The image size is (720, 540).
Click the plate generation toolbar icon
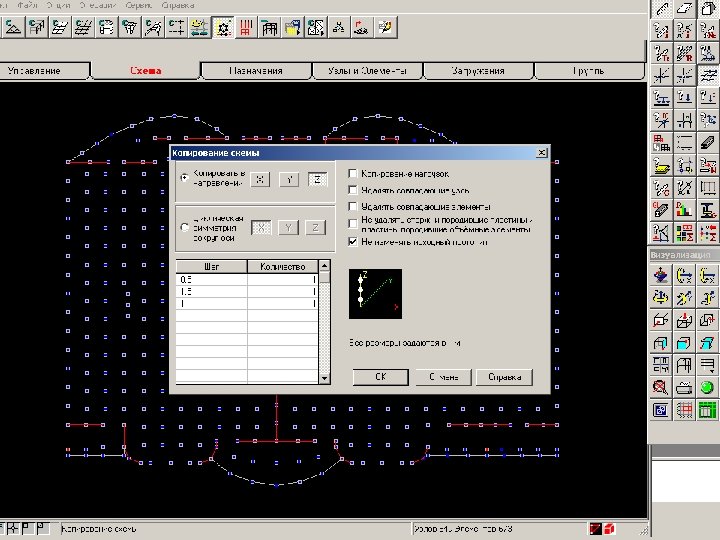click(x=59, y=28)
